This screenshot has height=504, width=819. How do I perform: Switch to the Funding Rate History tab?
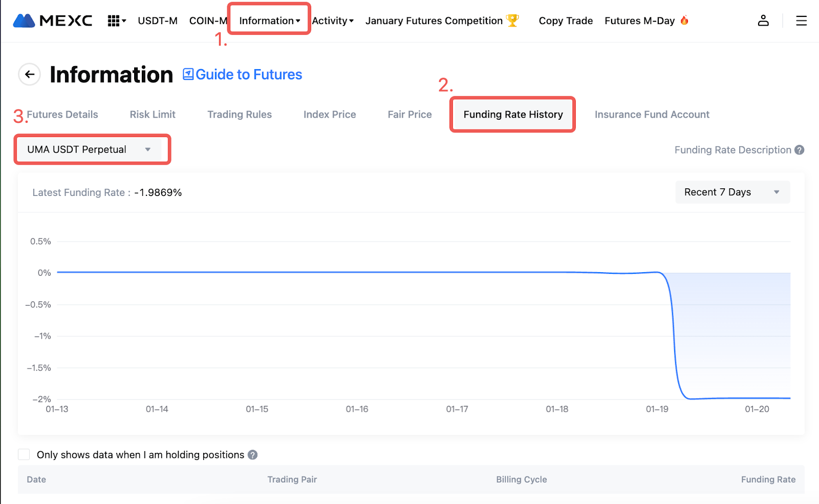[x=513, y=115]
